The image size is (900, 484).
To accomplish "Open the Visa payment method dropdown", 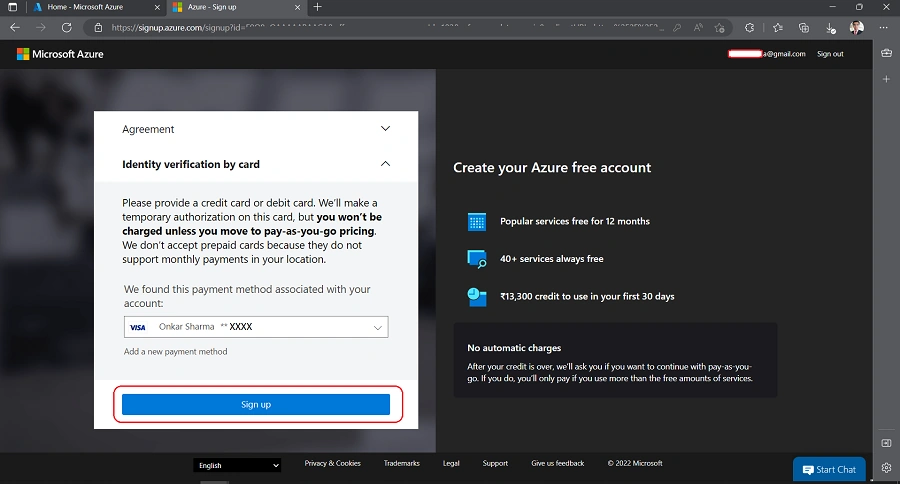I will [x=256, y=327].
